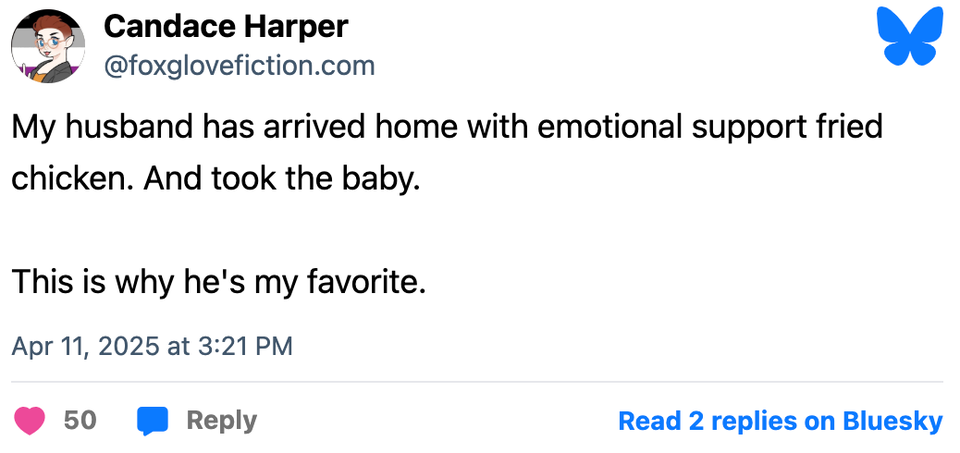Screen dimensions: 960x453
Task: Click the "Apr 11, 2025" date text
Action: click(x=85, y=346)
